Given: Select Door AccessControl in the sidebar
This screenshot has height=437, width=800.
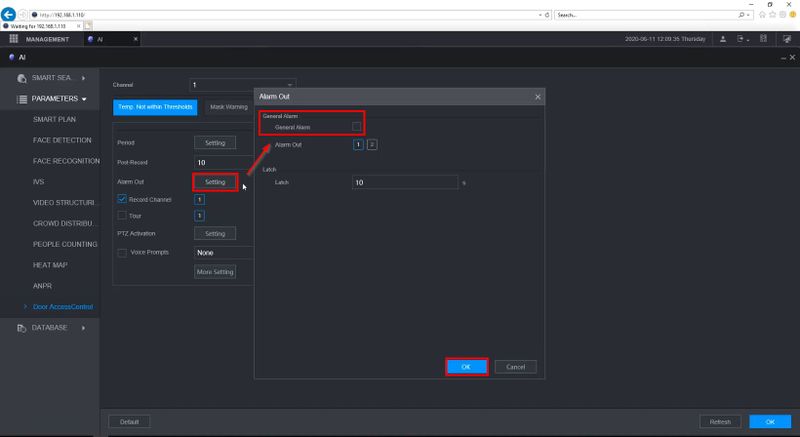Looking at the screenshot, I should [63, 307].
